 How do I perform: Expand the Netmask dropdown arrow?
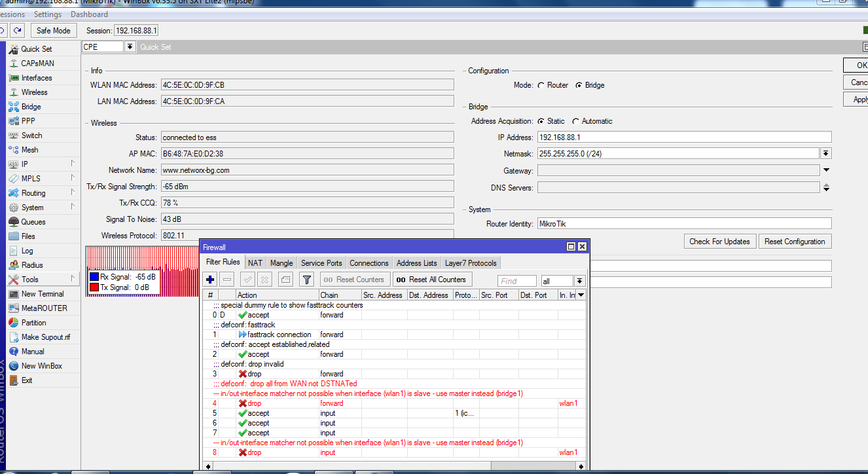click(825, 153)
